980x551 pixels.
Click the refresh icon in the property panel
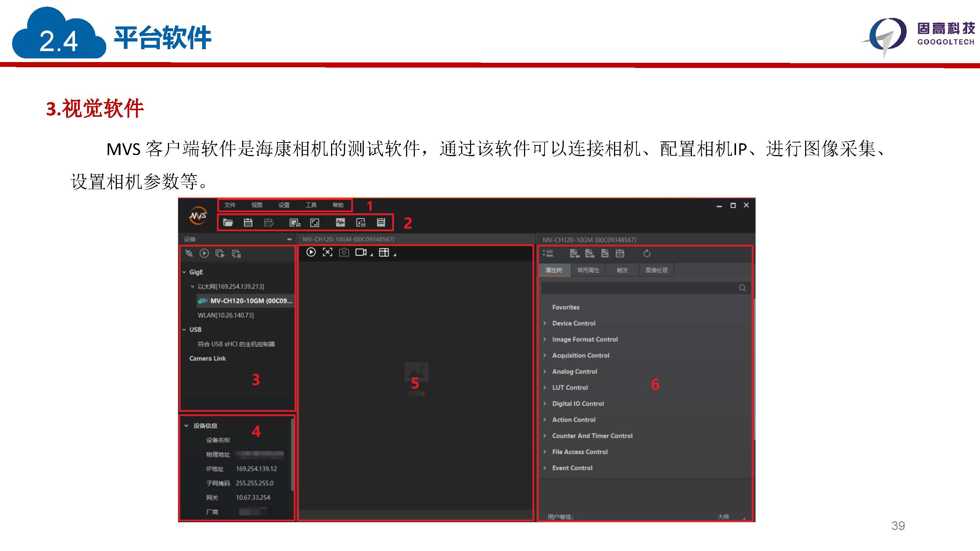647,253
